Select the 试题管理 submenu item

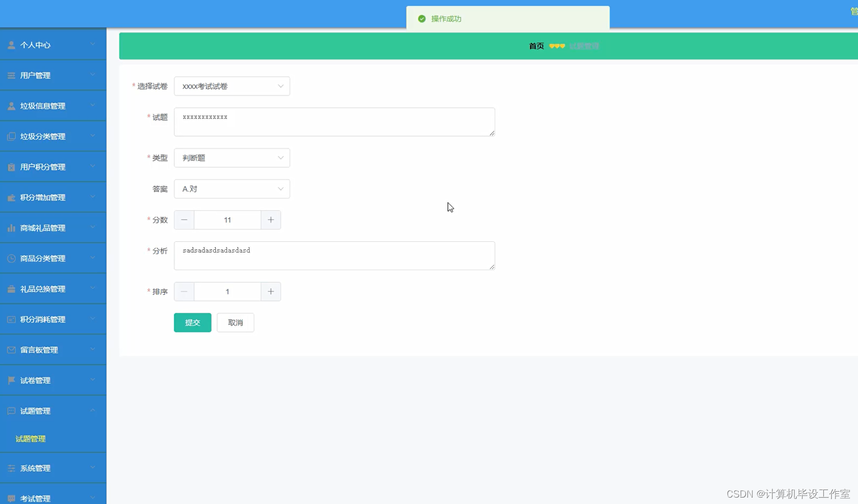[30, 439]
